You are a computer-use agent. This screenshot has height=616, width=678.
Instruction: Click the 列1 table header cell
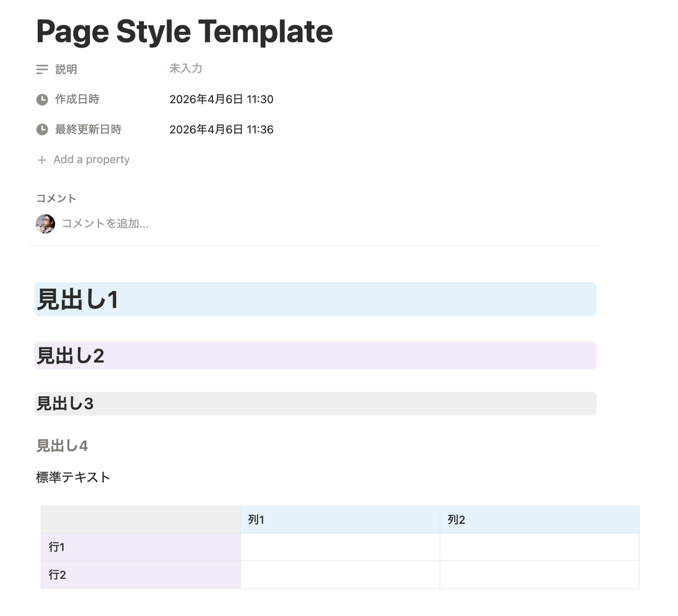click(340, 520)
